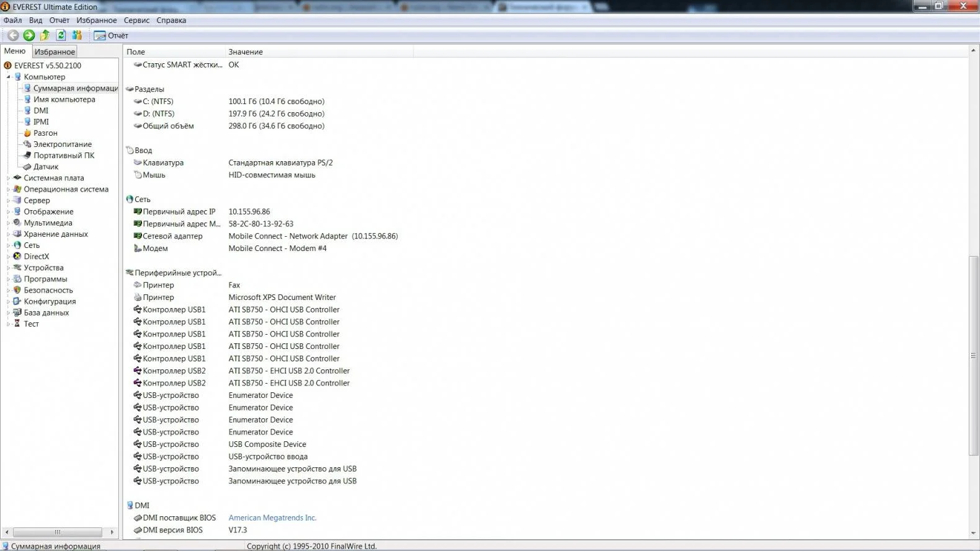Click the vertical scrollbar thumb of details pane

974,355
